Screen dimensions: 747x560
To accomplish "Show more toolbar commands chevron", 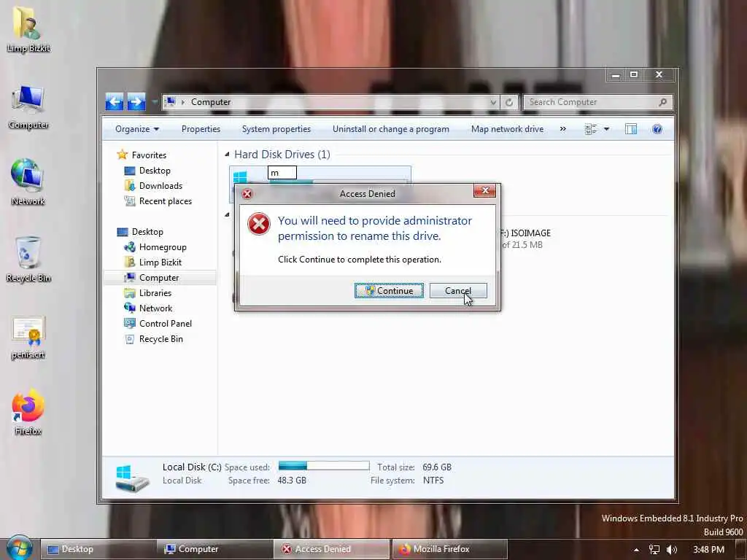I will tap(562, 129).
